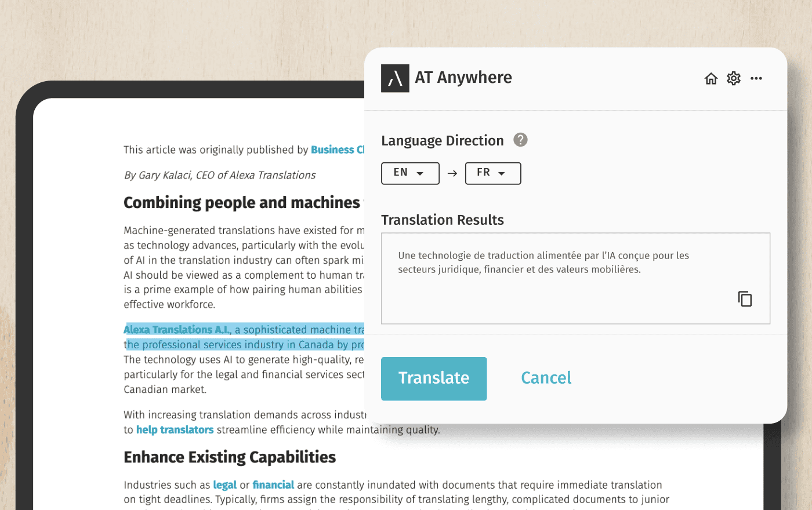Visit the 'legal' industry link
The image size is (812, 510).
[x=224, y=485]
